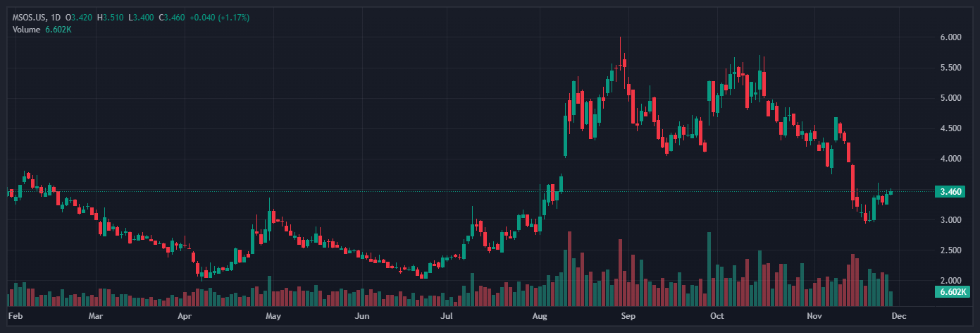Viewport: 980px width, 333px height.
Task: Click the Nov date axis label
Action: tap(814, 317)
